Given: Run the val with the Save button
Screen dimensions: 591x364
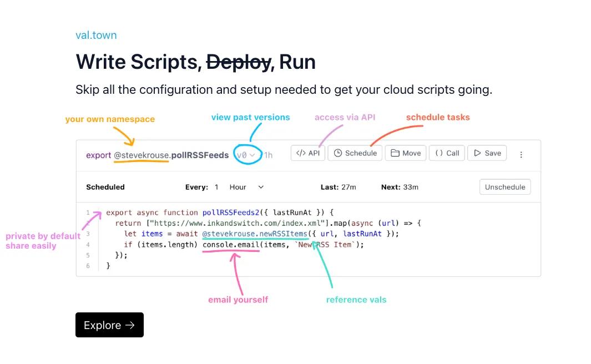Looking at the screenshot, I should click(487, 153).
